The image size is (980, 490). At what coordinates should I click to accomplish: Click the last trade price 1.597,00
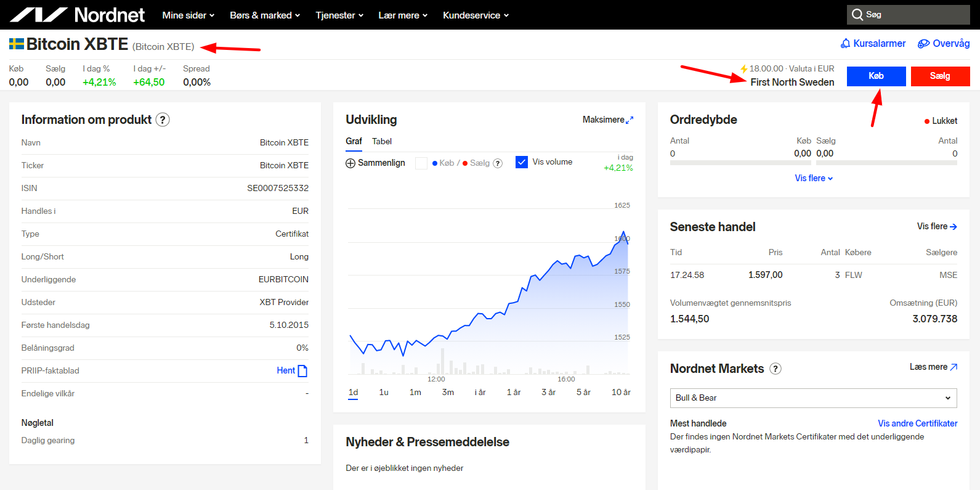(x=766, y=276)
